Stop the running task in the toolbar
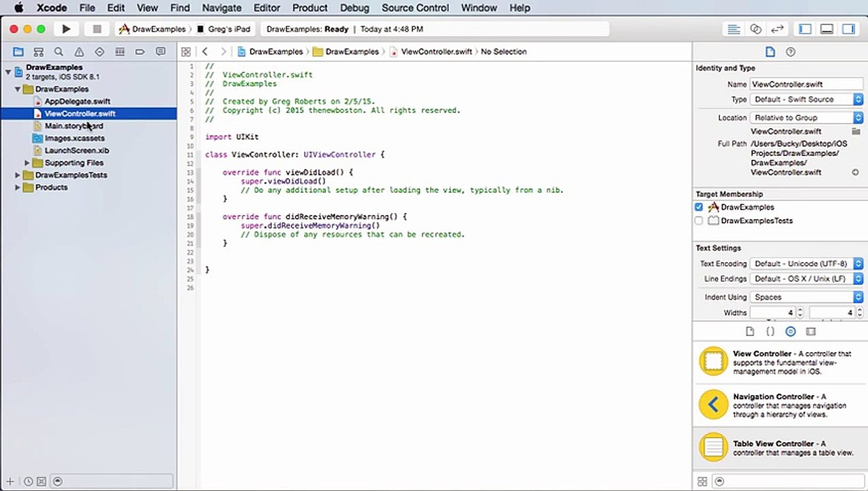 pyautogui.click(x=97, y=29)
